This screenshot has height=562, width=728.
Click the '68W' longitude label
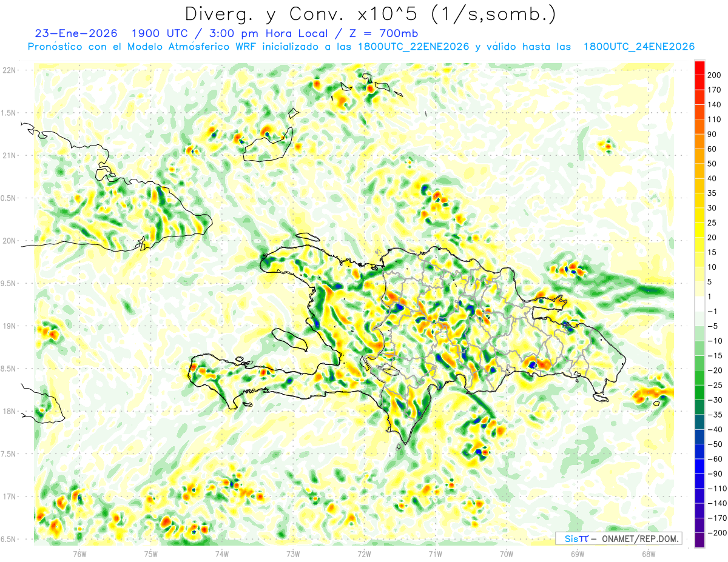coord(649,553)
